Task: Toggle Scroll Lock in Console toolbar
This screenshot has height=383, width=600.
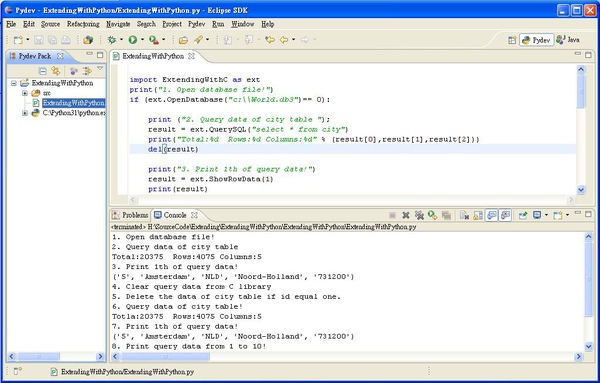Action: (478, 215)
